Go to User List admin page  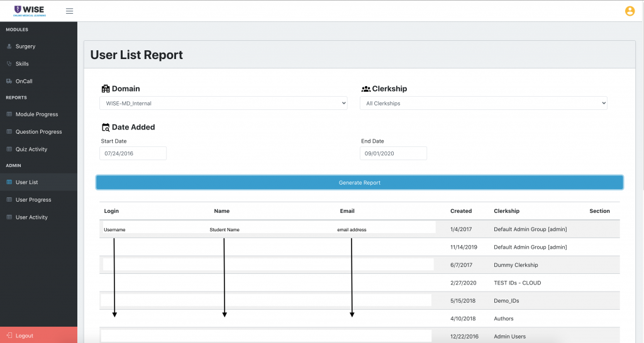26,182
